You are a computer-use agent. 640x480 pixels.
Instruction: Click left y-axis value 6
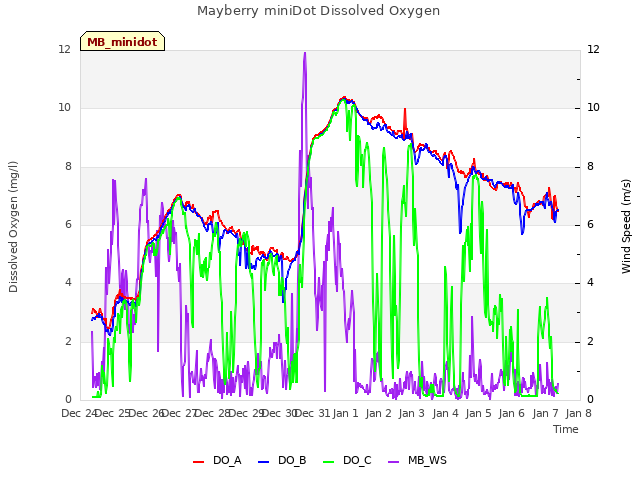(x=68, y=224)
